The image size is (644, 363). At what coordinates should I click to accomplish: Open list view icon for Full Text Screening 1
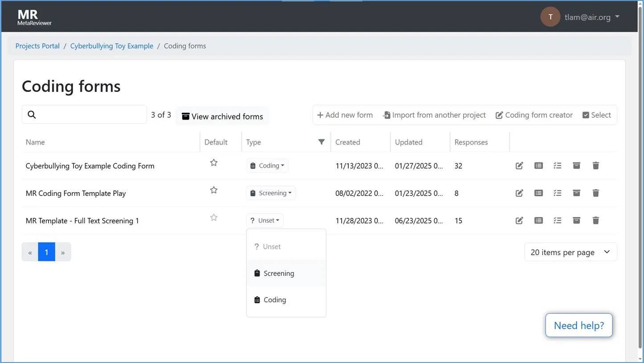[x=538, y=221]
